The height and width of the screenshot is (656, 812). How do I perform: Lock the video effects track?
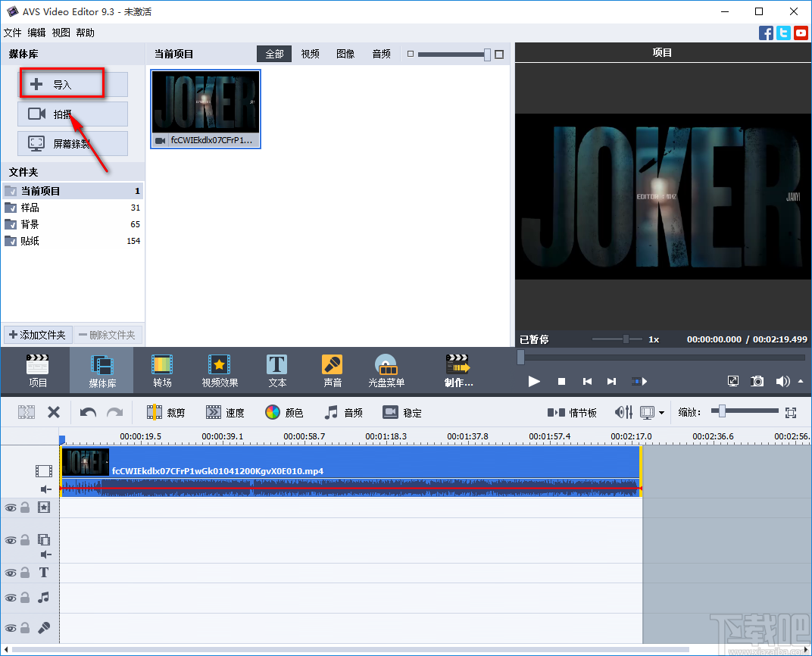click(25, 508)
